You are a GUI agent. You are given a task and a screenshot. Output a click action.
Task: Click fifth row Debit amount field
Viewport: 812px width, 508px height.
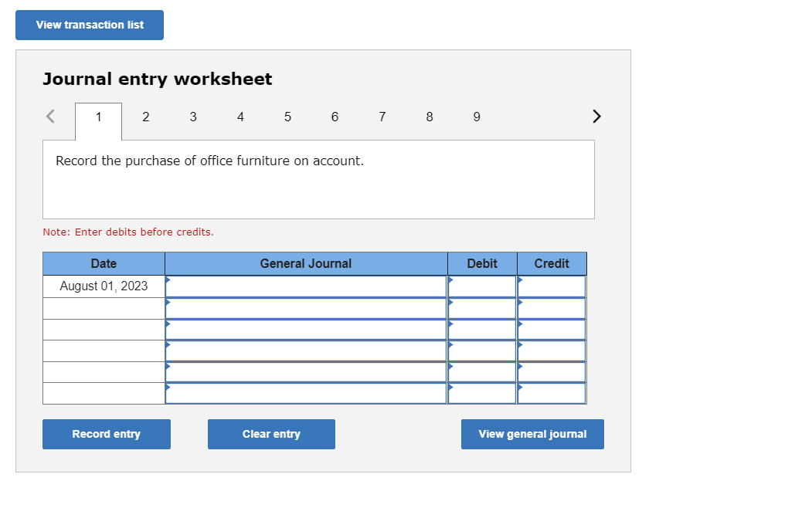pos(482,372)
